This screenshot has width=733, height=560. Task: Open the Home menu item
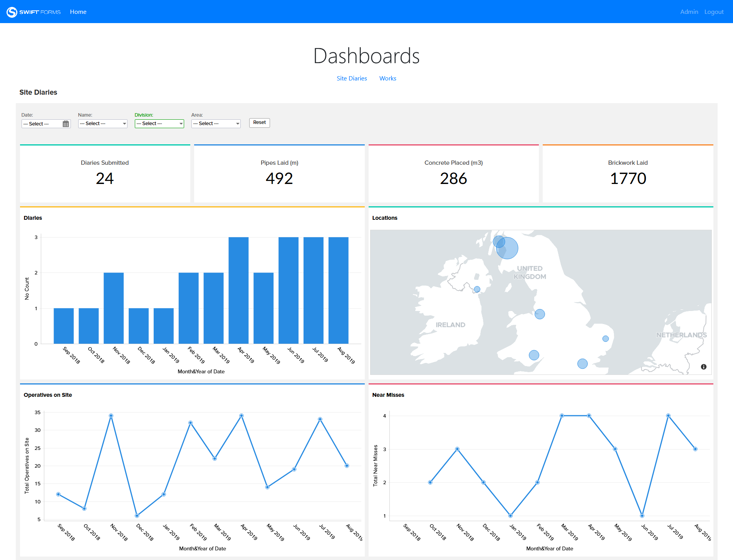pyautogui.click(x=78, y=12)
